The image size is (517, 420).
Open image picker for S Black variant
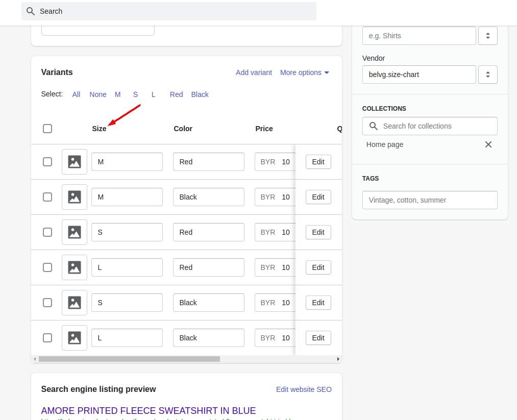[x=75, y=303]
